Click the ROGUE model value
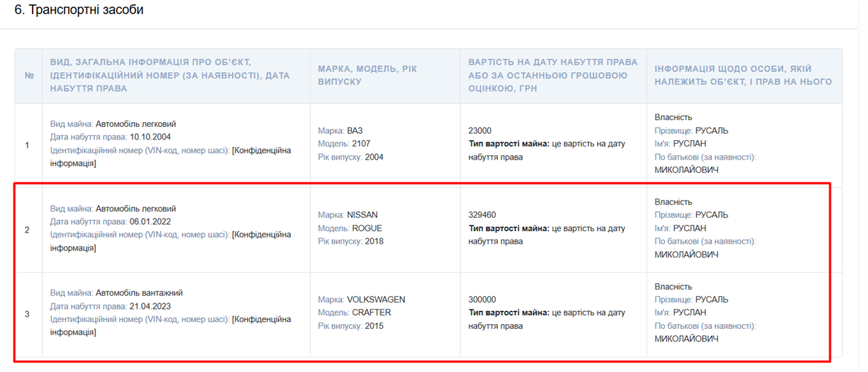The width and height of the screenshot is (868, 372). pos(367,228)
